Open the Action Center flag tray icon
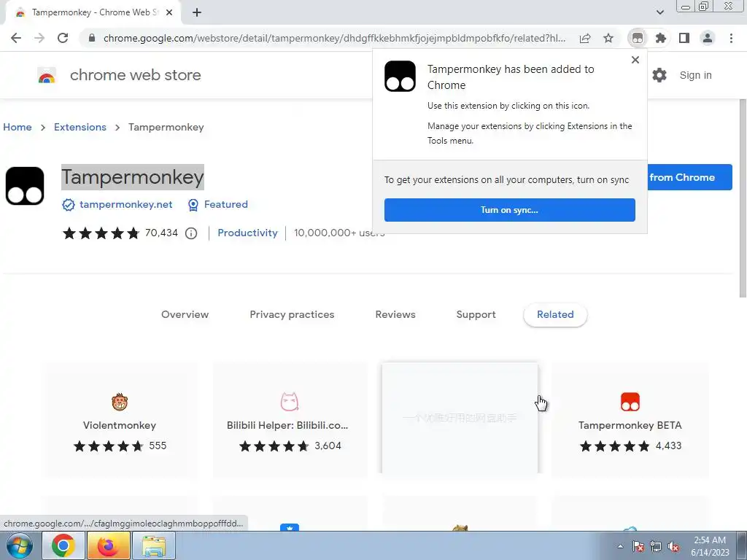747x560 pixels. [x=638, y=547]
